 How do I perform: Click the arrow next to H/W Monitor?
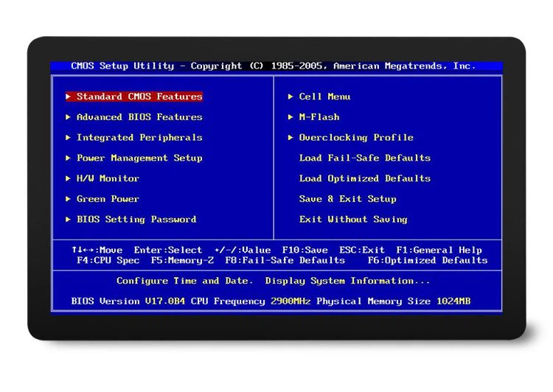(69, 178)
